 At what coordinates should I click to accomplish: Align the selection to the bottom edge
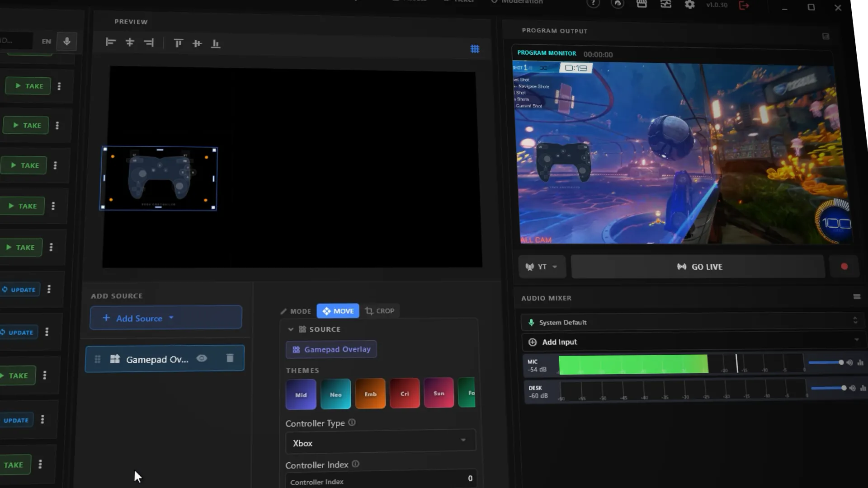click(x=216, y=44)
